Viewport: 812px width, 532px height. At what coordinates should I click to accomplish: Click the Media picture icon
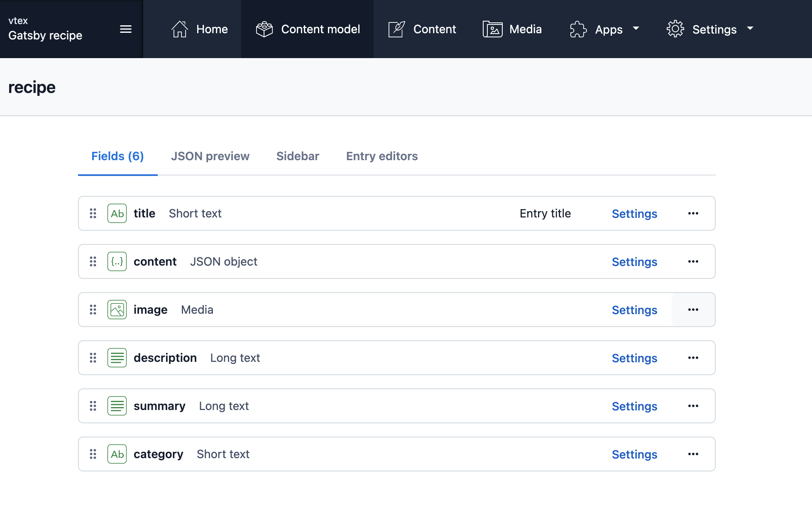(492, 29)
